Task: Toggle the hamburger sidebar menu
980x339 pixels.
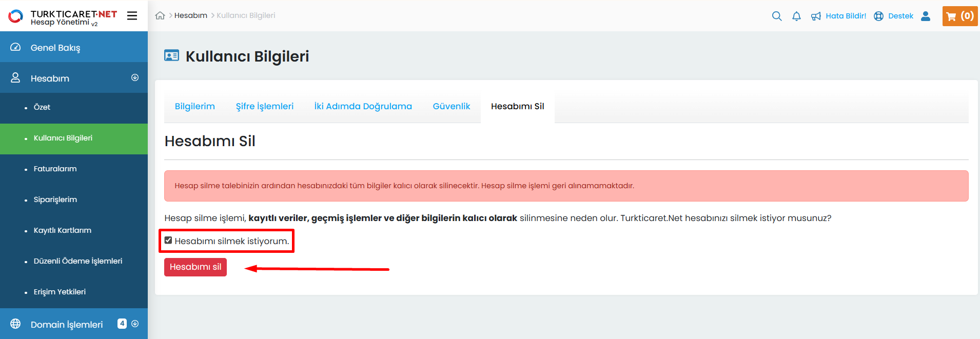Action: pyautogui.click(x=132, y=16)
